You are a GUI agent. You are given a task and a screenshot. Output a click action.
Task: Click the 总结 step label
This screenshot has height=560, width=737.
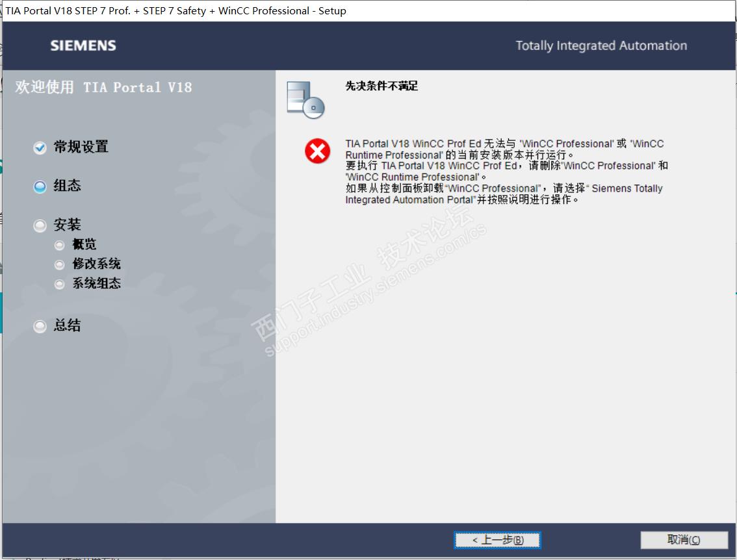tap(67, 325)
